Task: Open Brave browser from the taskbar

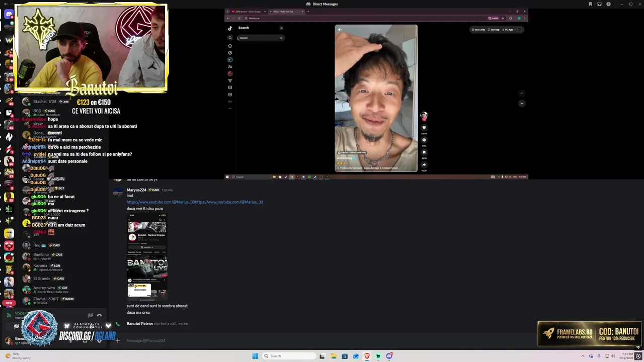Action: click(x=367, y=356)
